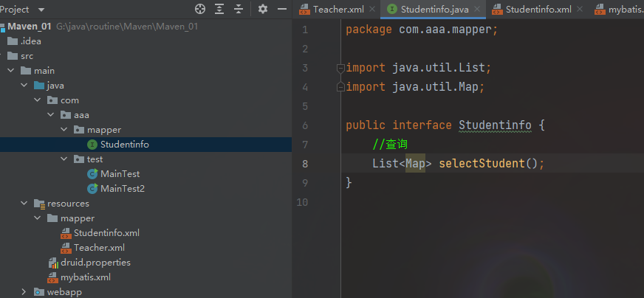Open the Project view dropdown
Screen dimensions: 644x298
[41, 10]
